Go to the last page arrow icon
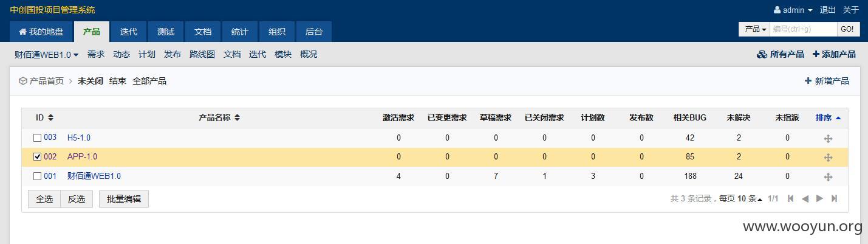 tap(835, 198)
